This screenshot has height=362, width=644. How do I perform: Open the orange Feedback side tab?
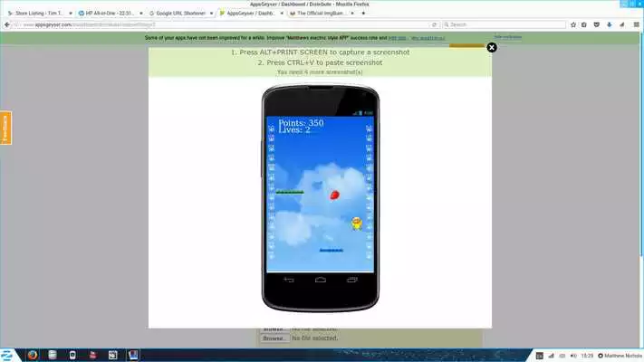pyautogui.click(x=5, y=129)
